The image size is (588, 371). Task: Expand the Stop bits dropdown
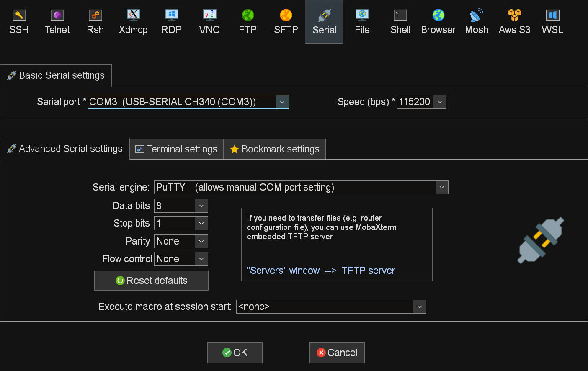tap(201, 223)
